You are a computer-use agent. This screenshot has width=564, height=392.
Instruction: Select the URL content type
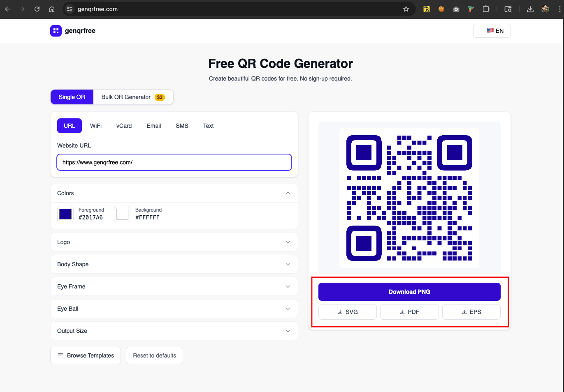coord(70,126)
